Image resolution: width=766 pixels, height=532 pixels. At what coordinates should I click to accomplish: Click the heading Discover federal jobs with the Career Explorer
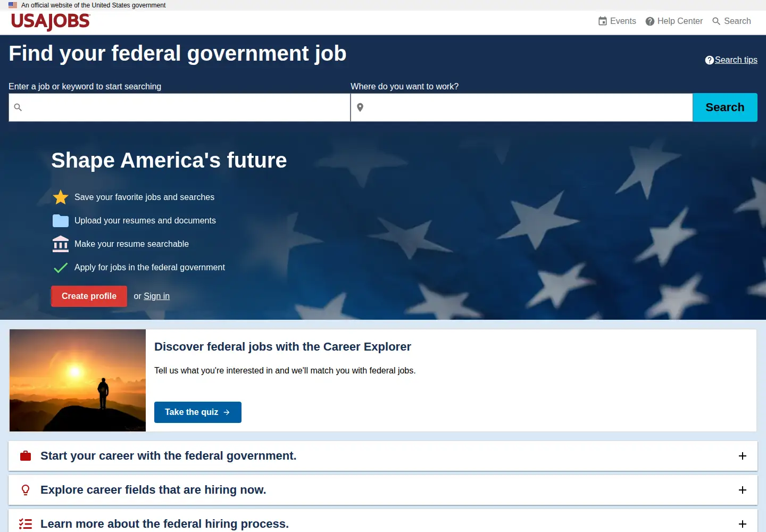(282, 347)
